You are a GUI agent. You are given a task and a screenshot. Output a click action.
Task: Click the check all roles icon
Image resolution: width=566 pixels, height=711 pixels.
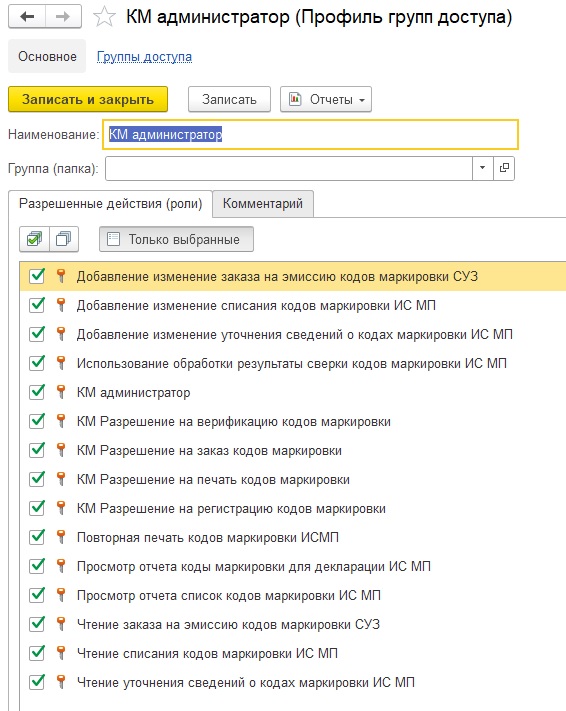click(x=34, y=239)
